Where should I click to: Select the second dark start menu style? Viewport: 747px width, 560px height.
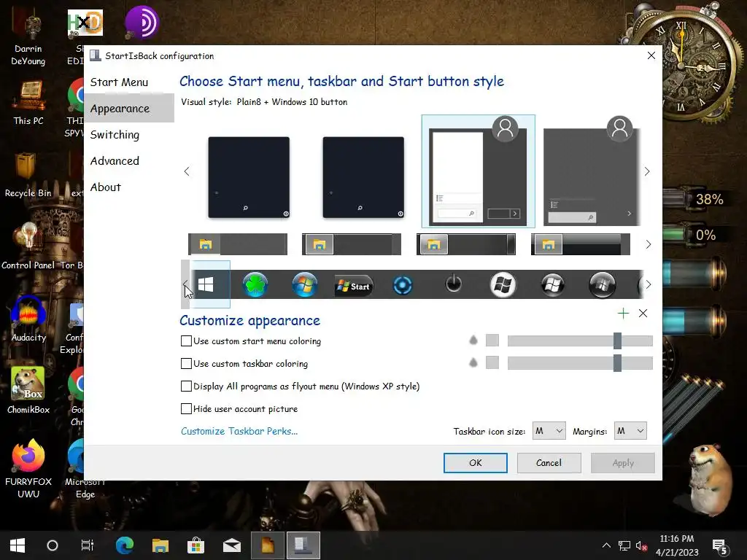pos(363,177)
